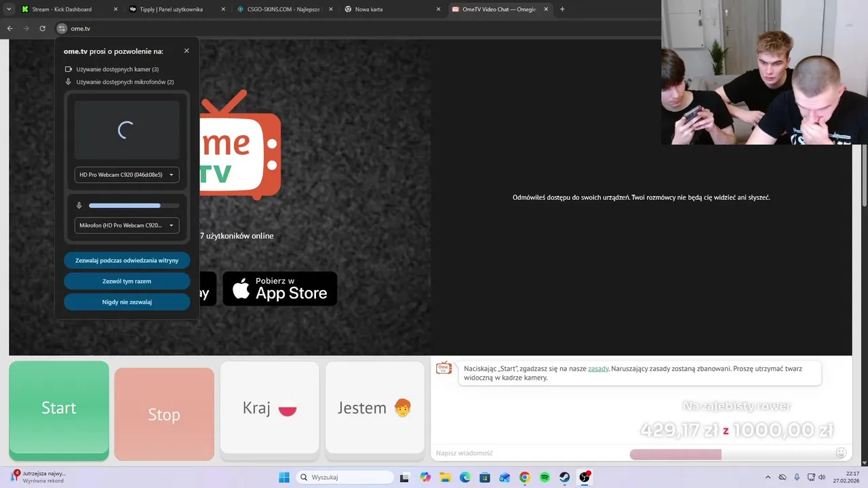Open the 'Jutrzejsza najwy...' weather widget
The image size is (868, 488).
pos(39,477)
